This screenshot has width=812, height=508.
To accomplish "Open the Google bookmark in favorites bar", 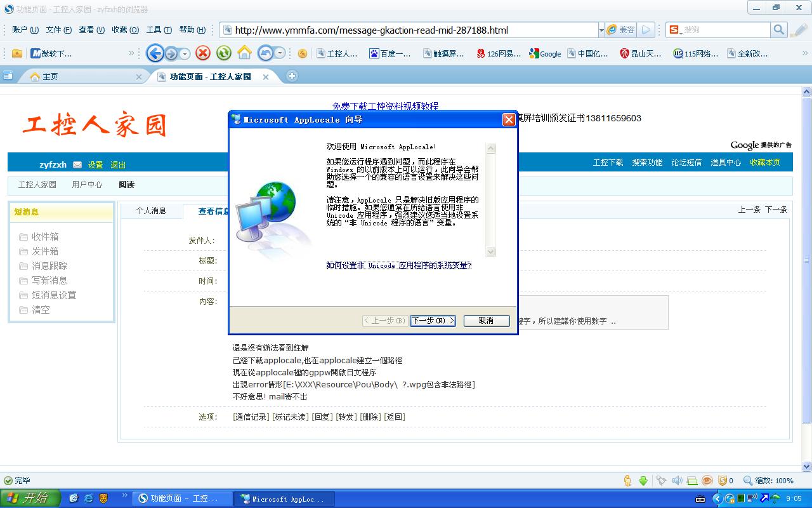I will pyautogui.click(x=545, y=54).
